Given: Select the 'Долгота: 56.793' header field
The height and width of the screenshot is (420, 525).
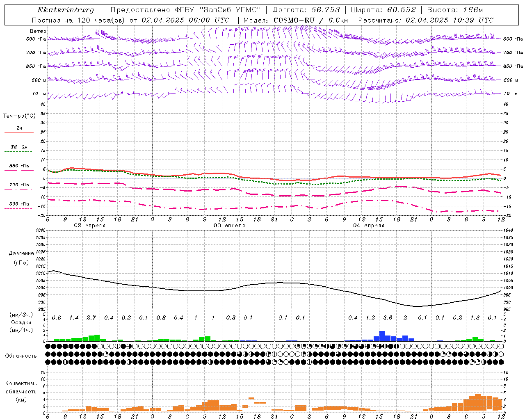Looking at the screenshot, I should pyautogui.click(x=306, y=10).
